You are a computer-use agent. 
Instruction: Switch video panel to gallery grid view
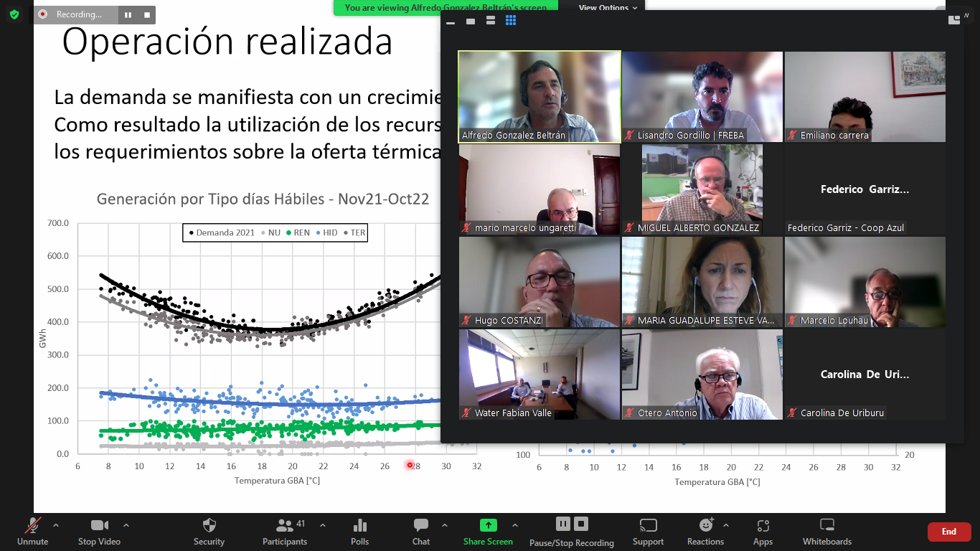(511, 21)
